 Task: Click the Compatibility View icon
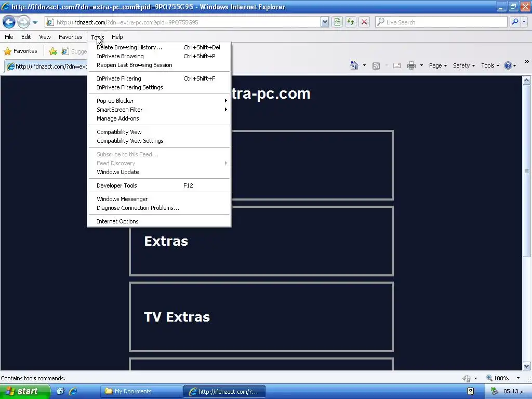pyautogui.click(x=337, y=22)
